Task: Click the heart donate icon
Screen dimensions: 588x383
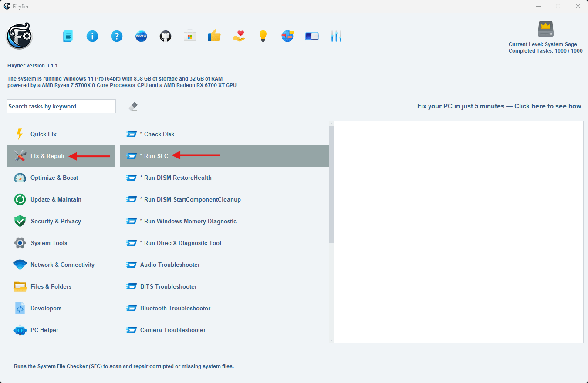Action: [239, 36]
